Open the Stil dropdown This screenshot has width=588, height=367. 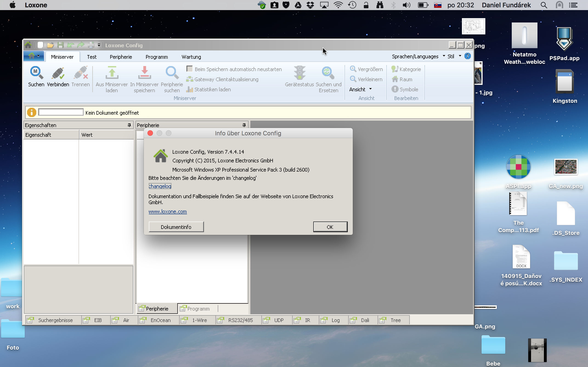coord(454,56)
